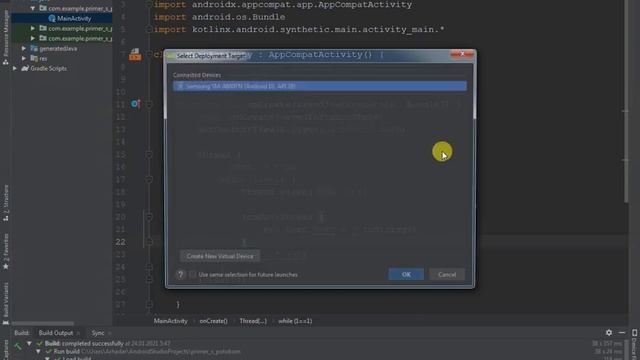The width and height of the screenshot is (640, 360).
Task: Open MainActivity in the project tree
Action: 74,18
